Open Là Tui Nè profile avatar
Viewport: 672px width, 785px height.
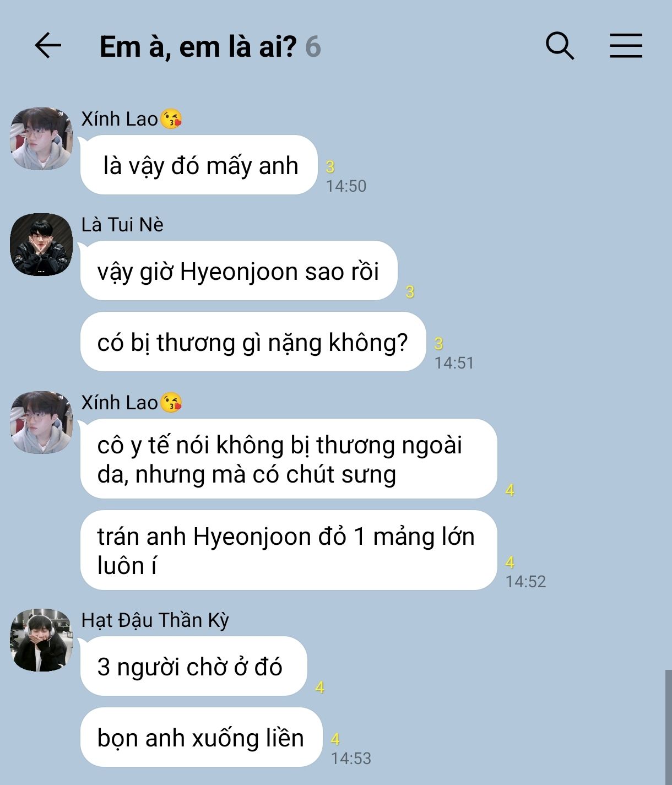41,245
